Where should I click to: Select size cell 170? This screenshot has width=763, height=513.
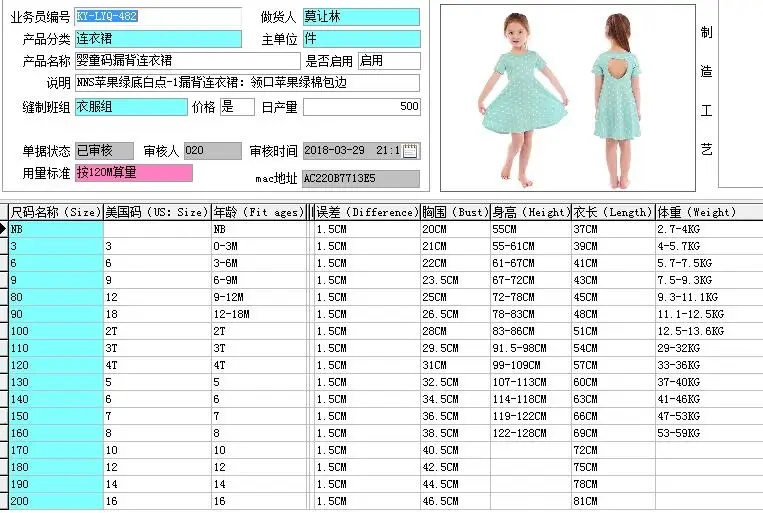point(56,450)
